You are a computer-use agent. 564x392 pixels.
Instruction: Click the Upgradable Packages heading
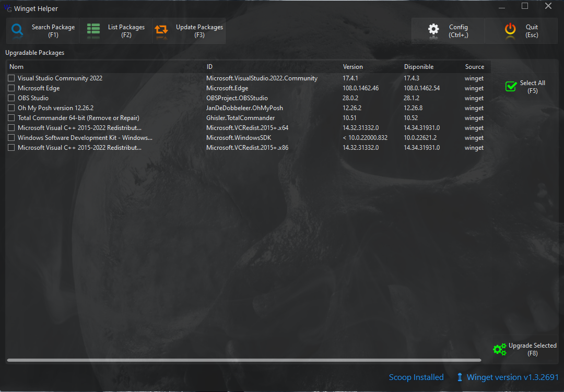[35, 53]
